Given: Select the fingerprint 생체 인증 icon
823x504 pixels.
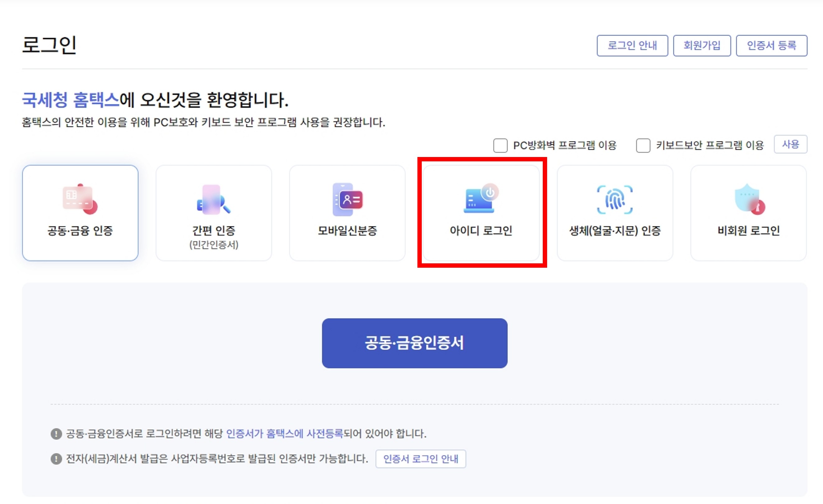Looking at the screenshot, I should point(615,200).
